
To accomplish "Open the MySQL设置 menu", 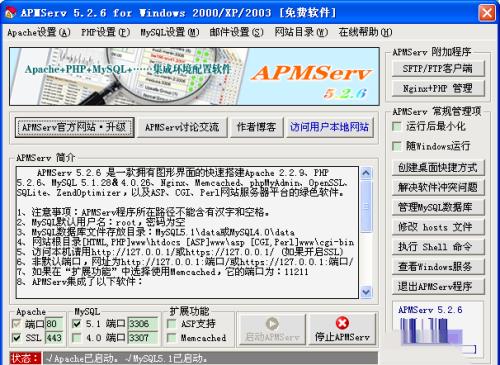I will pos(170,32).
